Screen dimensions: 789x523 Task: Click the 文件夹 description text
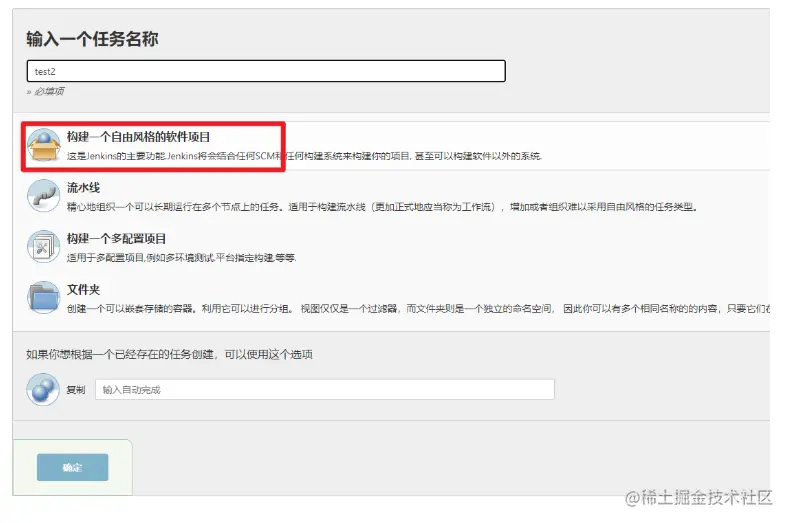(x=418, y=309)
